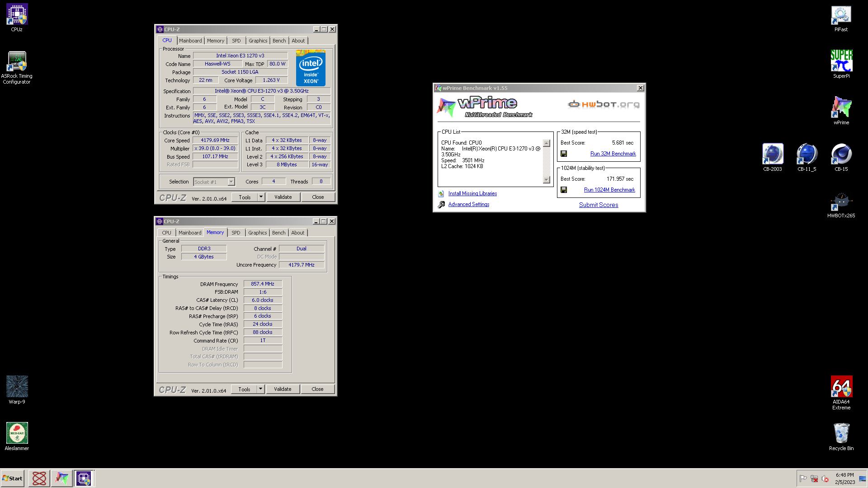868x488 pixels.
Task: Click the hwbot.org logo in wPrime
Action: [604, 104]
